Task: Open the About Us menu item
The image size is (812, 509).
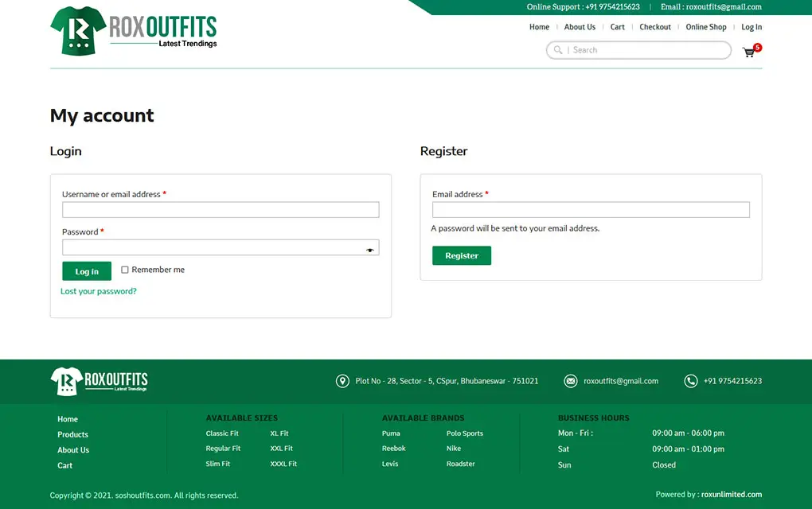Action: (x=580, y=27)
